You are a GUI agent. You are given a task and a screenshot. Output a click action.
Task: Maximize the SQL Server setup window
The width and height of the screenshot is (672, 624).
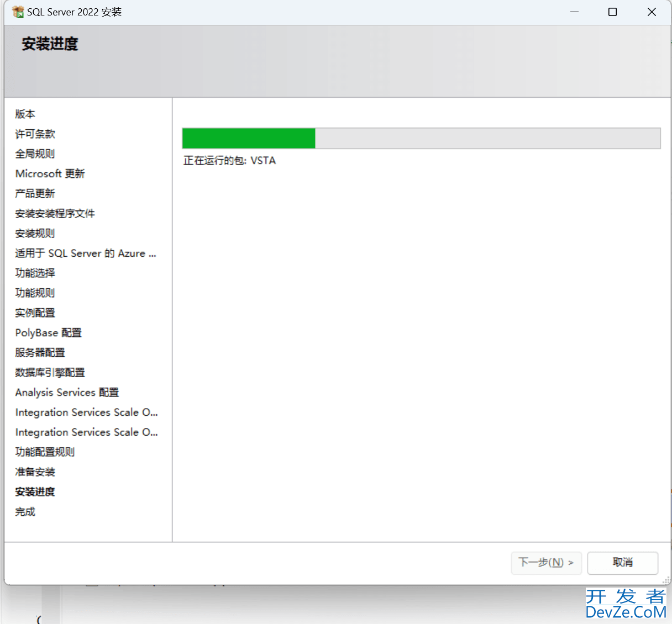[612, 12]
